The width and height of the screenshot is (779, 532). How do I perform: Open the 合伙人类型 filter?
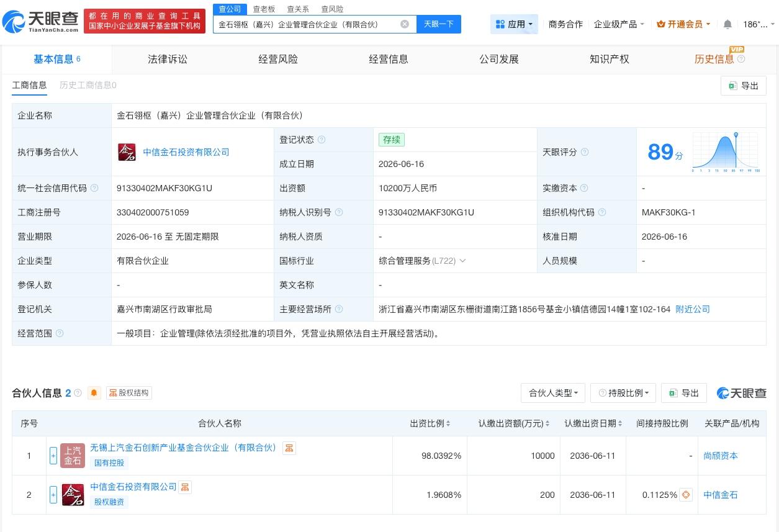[x=553, y=393]
